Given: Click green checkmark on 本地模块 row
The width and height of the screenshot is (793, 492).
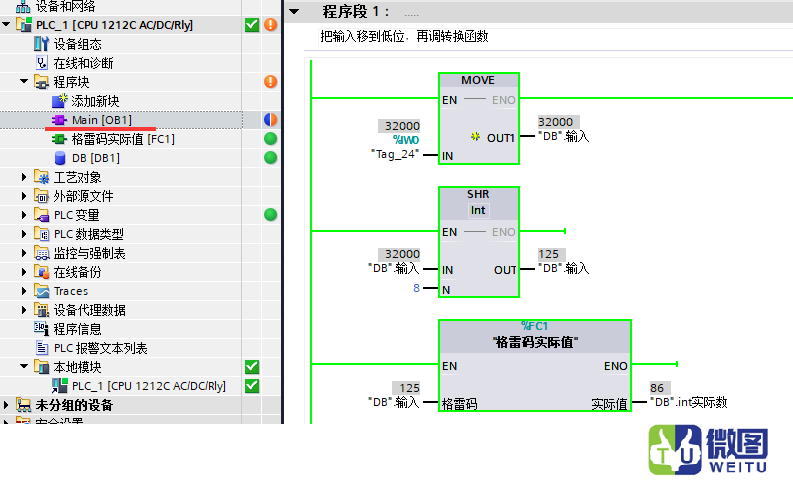Looking at the screenshot, I should pyautogui.click(x=252, y=367).
